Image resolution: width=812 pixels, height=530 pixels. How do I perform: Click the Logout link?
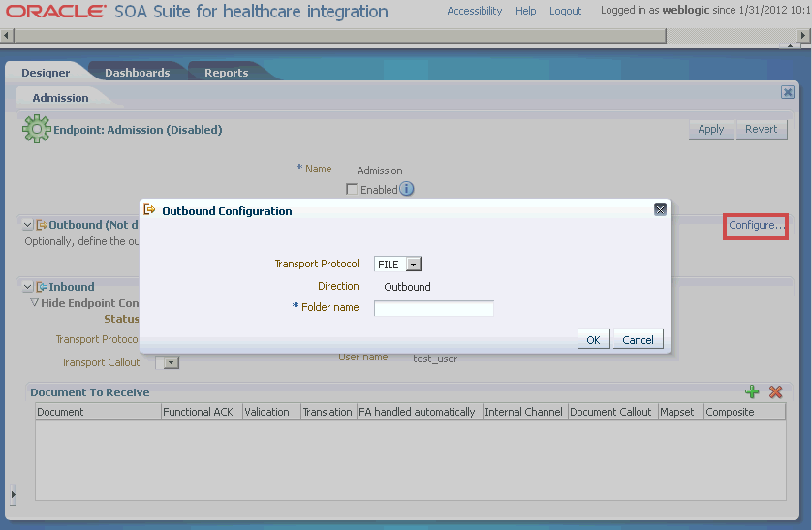(566, 11)
